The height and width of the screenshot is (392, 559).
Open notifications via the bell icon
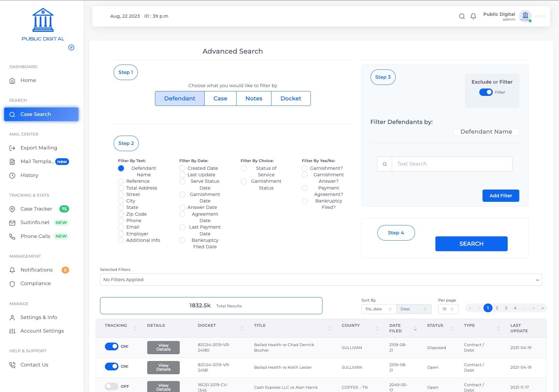pyautogui.click(x=473, y=16)
